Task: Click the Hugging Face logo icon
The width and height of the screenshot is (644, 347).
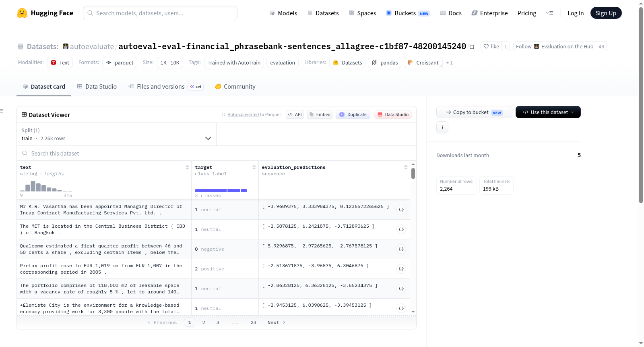Action: pos(22,13)
